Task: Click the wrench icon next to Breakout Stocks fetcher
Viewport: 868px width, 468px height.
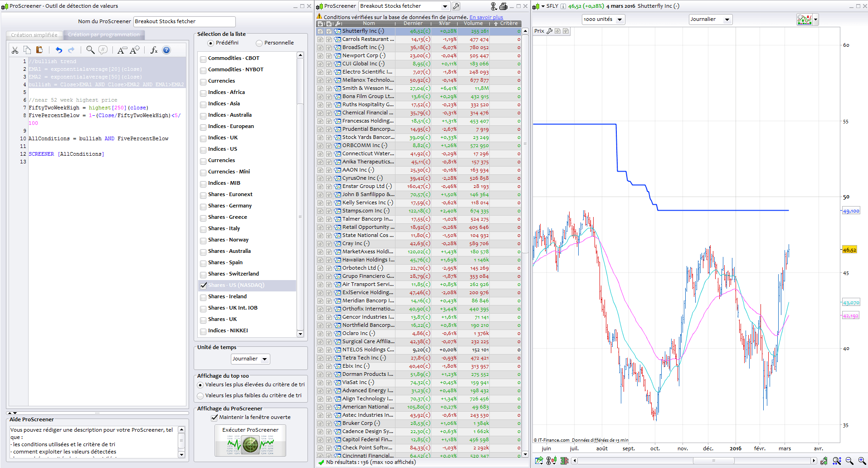Action: click(x=457, y=6)
